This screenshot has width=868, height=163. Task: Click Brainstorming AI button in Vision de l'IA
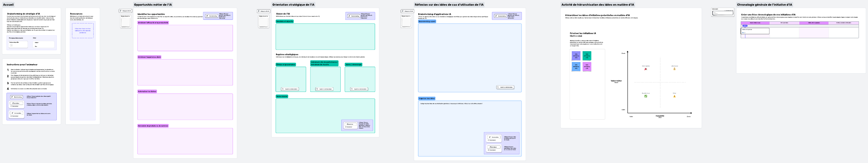(354, 16)
